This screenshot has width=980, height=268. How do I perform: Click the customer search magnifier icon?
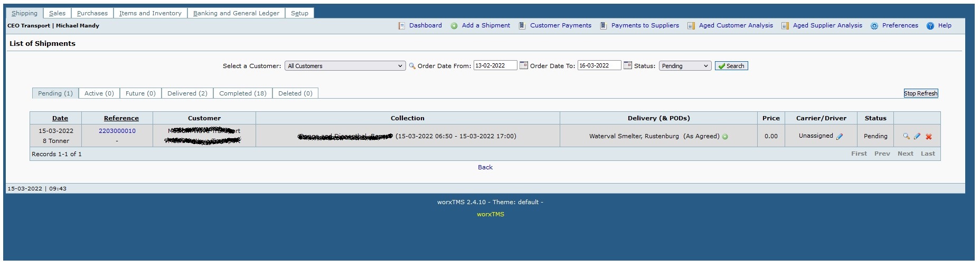[412, 66]
